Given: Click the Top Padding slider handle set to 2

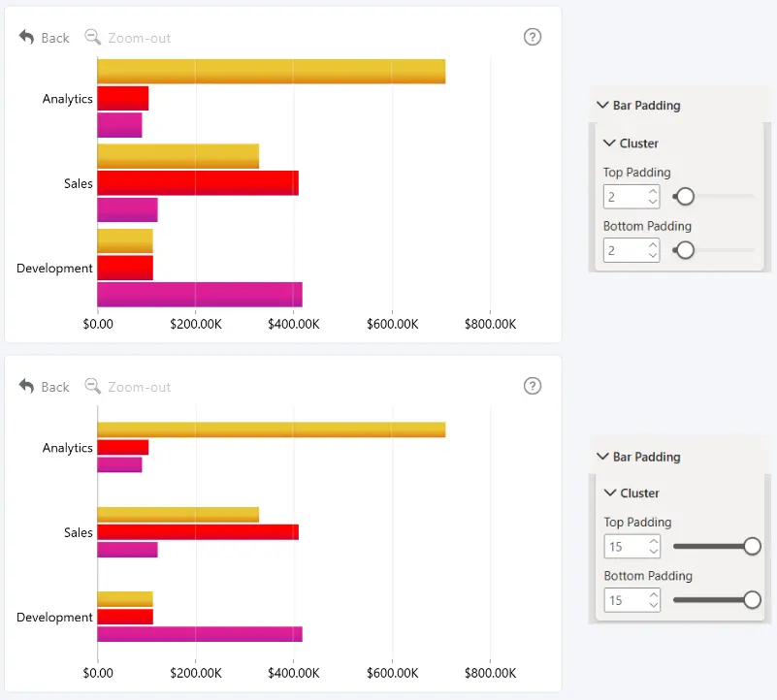Looking at the screenshot, I should 685,197.
